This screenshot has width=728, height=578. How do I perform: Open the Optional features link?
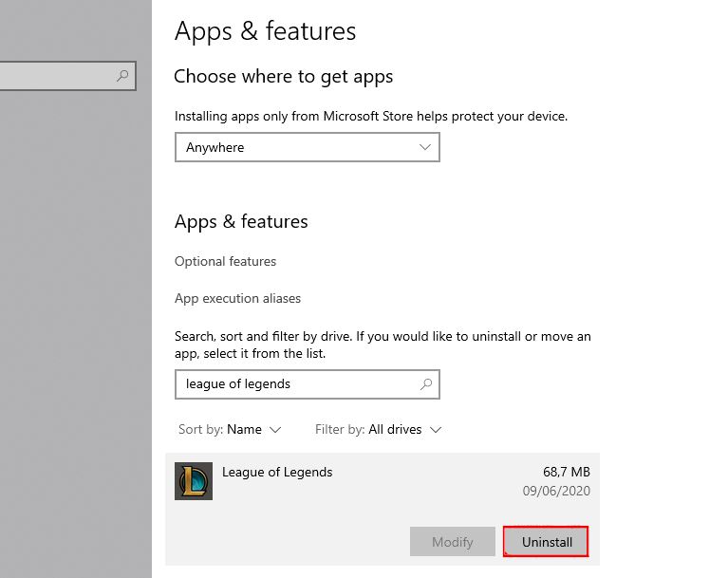tap(225, 261)
